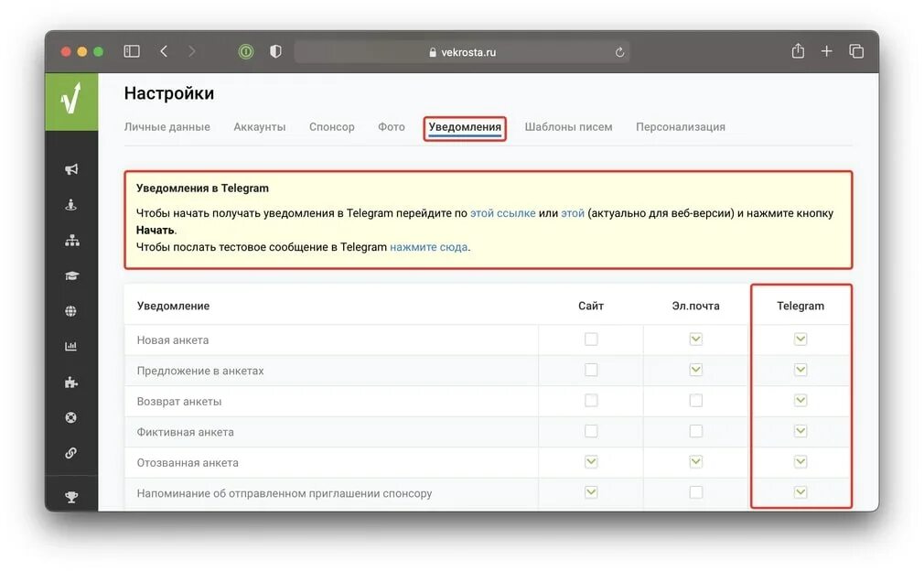The image size is (924, 571).
Task: Open the chess piece sidebar icon
Action: pyautogui.click(x=71, y=205)
